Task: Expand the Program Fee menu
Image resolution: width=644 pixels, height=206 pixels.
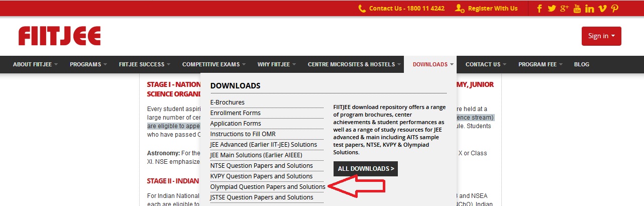Action: 541,64
